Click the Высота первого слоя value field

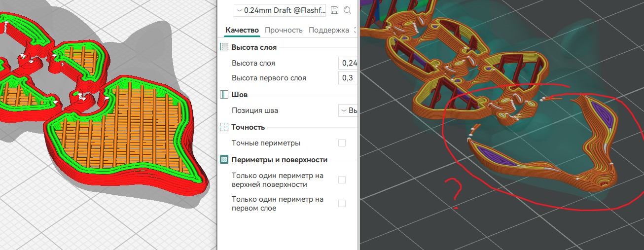pos(348,78)
